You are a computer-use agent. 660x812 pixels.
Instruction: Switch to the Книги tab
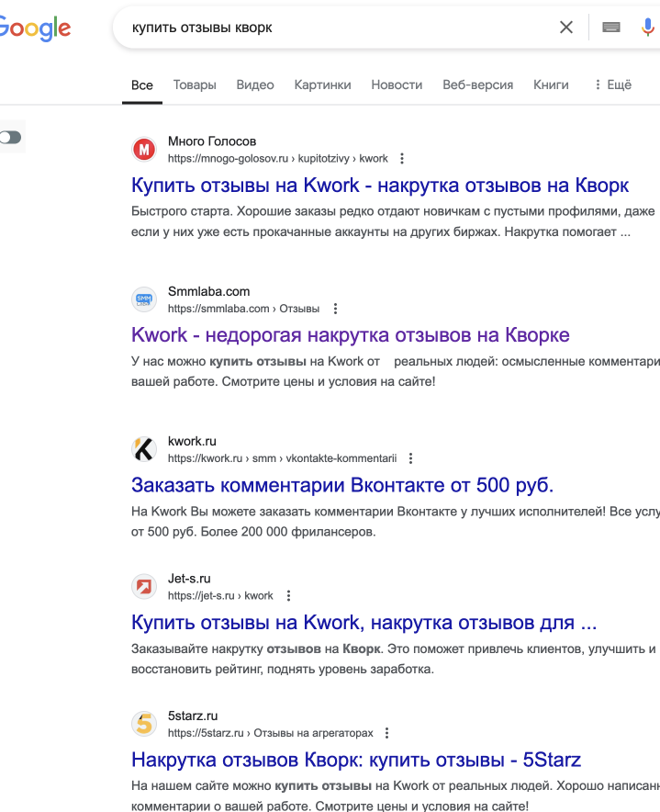(x=551, y=85)
